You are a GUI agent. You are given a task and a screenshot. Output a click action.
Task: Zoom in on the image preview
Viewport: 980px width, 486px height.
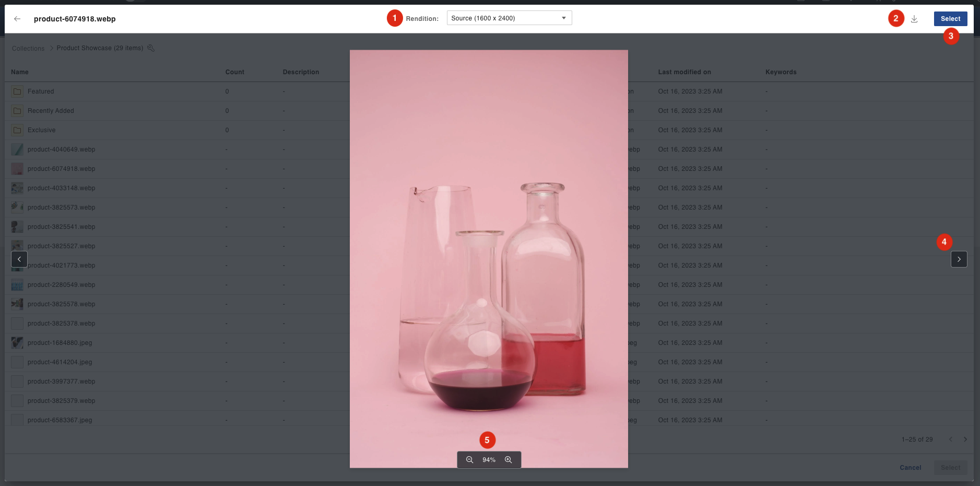[508, 460]
